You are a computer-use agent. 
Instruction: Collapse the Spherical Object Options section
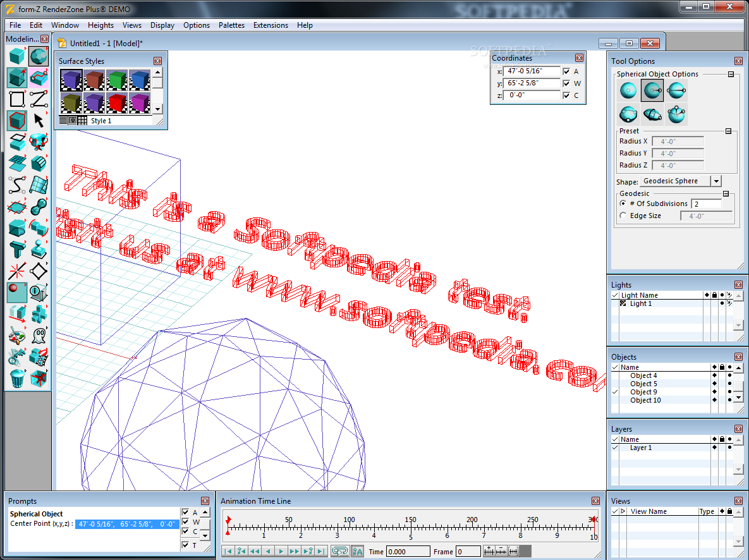point(731,74)
